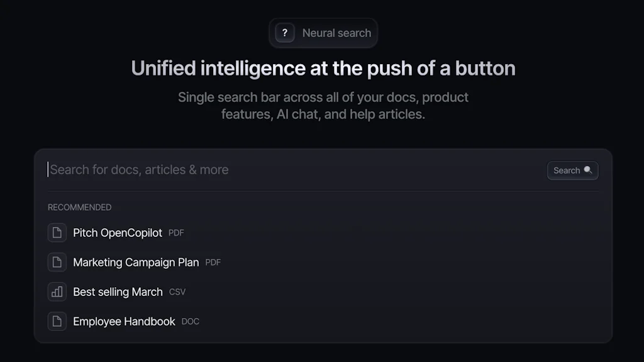Click the question mark icon in the Neural search badge
Image resolution: width=644 pixels, height=362 pixels.
pyautogui.click(x=284, y=33)
